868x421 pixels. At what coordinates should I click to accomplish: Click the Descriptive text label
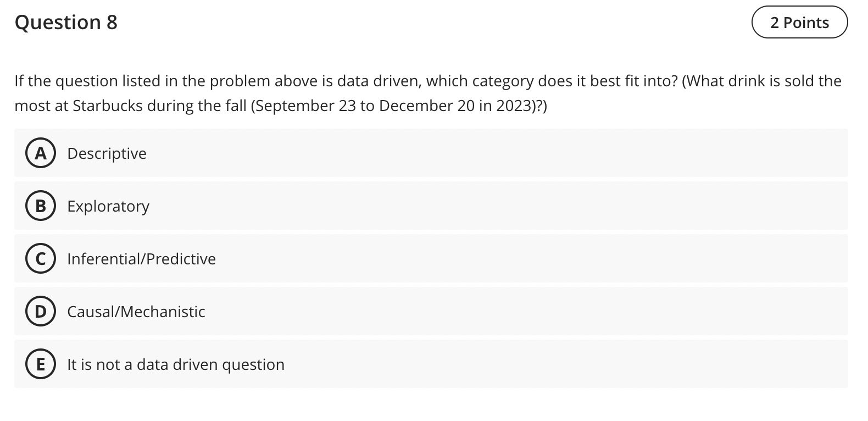pos(107,154)
